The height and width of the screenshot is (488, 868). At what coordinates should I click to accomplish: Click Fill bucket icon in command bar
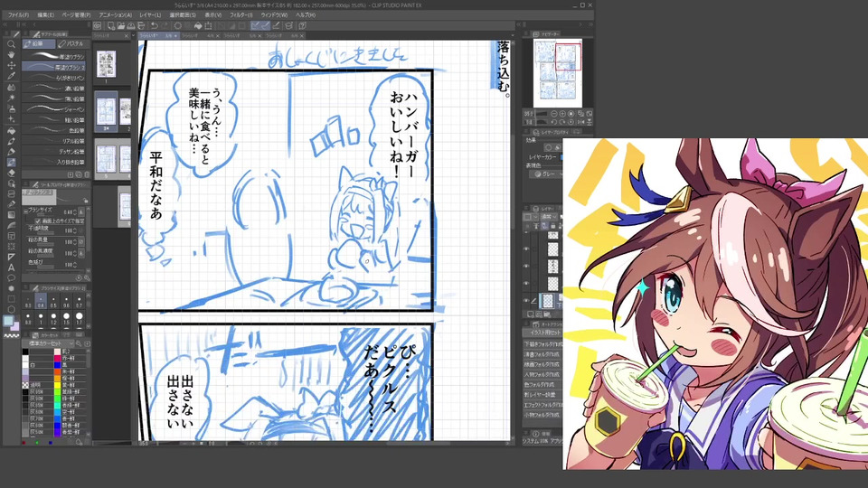198,25
